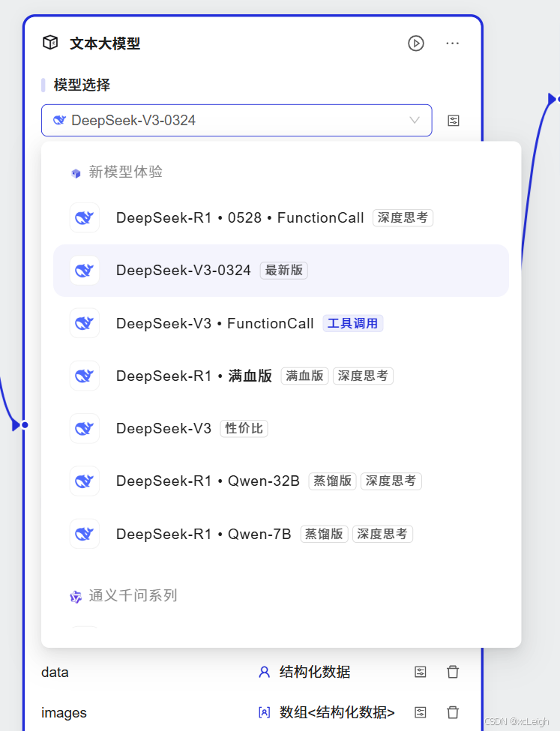The image size is (560, 731).
Task: Click whale icon of DeepSeek-V3-0324 list row
Action: coord(85,271)
